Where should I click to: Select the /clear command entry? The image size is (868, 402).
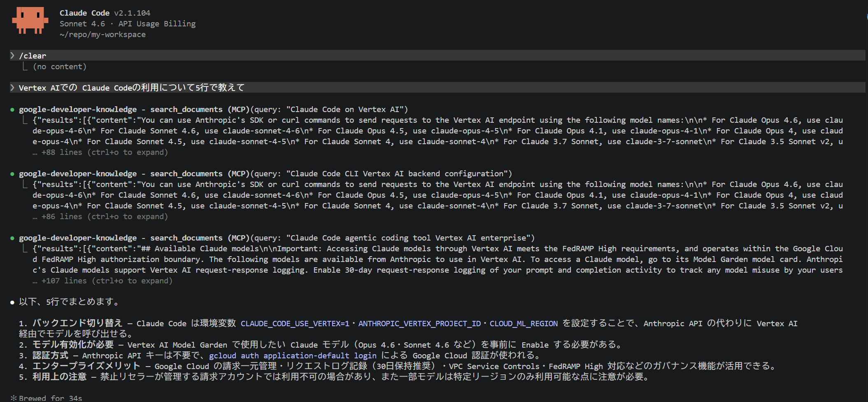(x=33, y=55)
